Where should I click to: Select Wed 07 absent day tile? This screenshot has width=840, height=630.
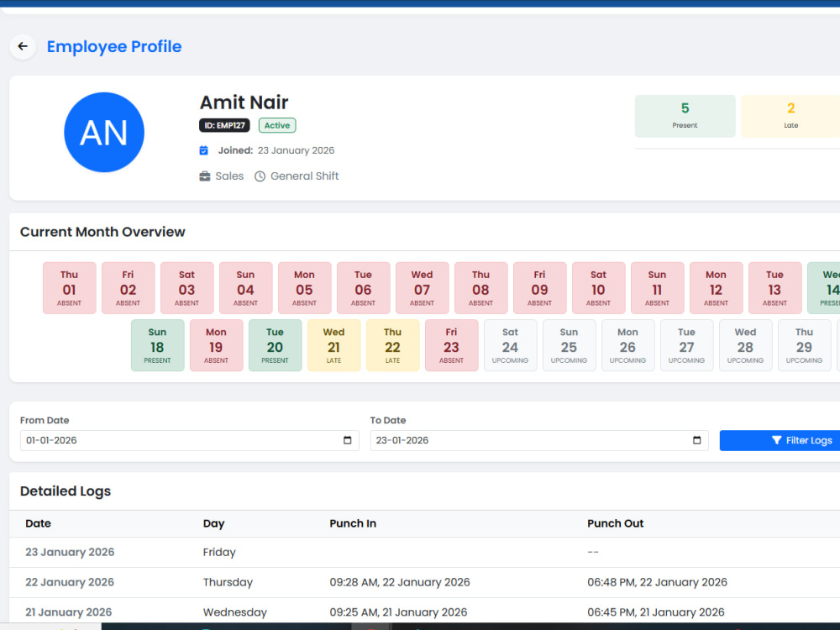click(423, 287)
